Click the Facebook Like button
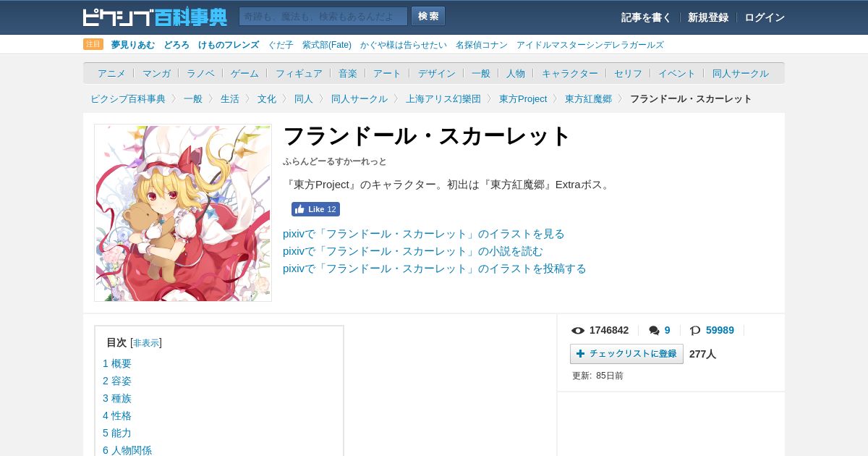 [x=315, y=209]
